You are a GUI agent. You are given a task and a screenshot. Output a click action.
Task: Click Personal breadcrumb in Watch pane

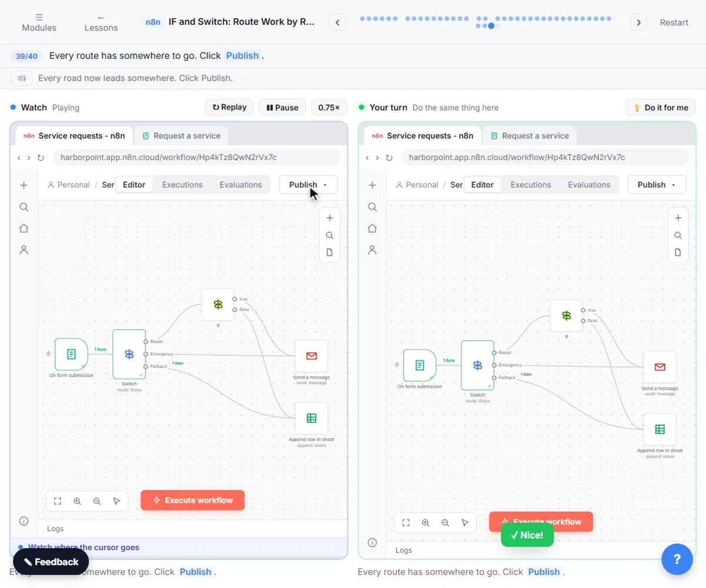coord(68,185)
